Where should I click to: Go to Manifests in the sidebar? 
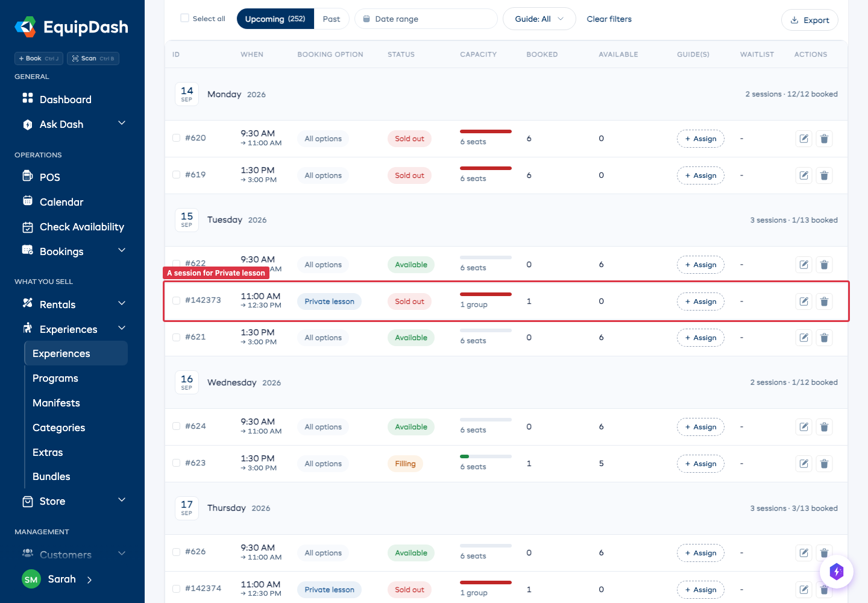[x=56, y=403]
